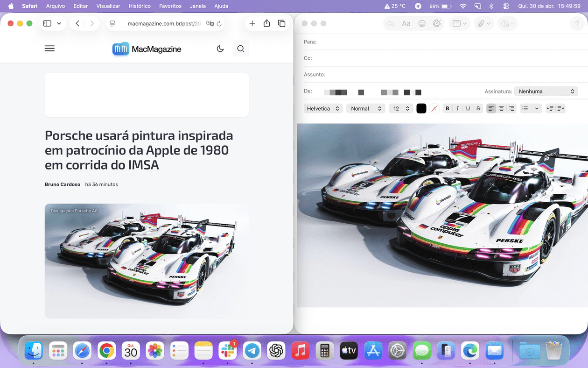Open the Editar menu
This screenshot has height=368, width=588.
81,6
